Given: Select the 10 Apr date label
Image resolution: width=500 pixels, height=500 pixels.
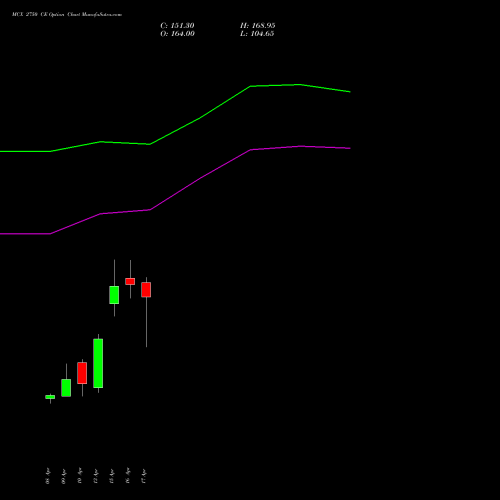Looking at the screenshot, I should pos(80,476).
